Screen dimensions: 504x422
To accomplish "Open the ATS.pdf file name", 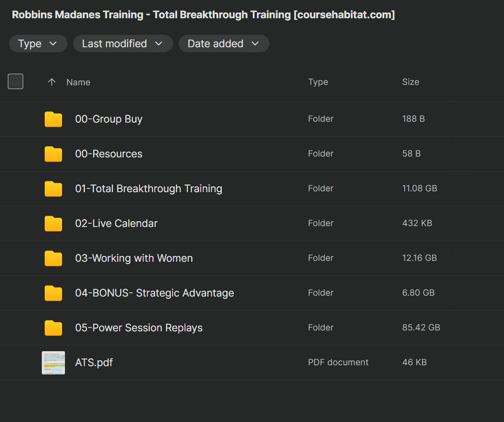I will (94, 362).
